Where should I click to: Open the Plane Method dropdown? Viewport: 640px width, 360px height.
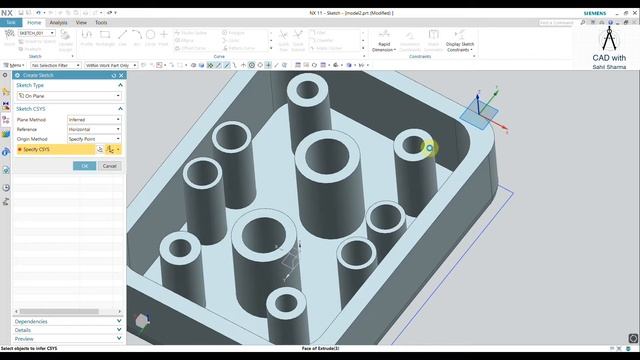tap(94, 120)
